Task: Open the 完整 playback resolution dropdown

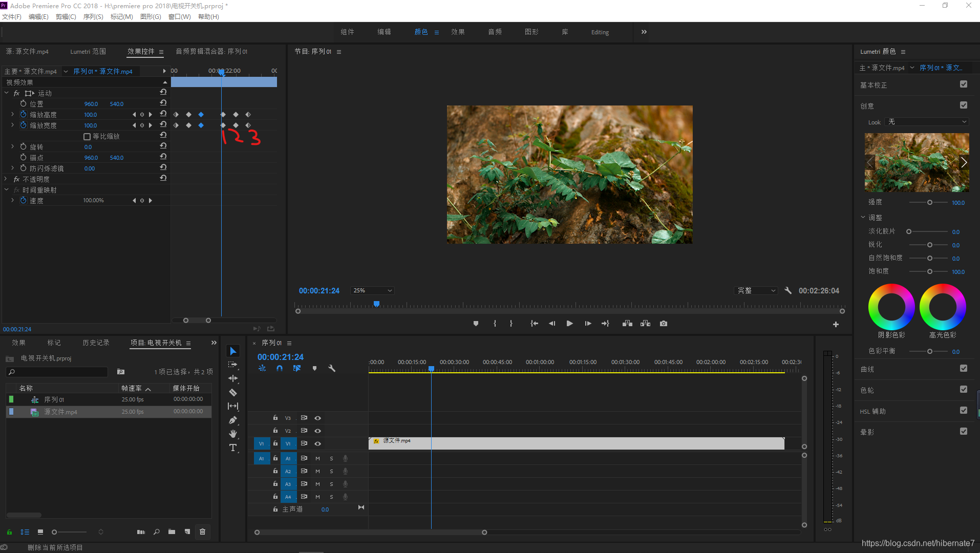Action: pos(756,290)
